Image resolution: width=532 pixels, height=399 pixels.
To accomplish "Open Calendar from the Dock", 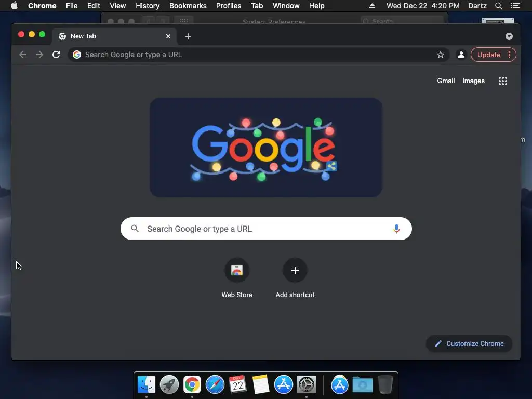I will point(237,385).
